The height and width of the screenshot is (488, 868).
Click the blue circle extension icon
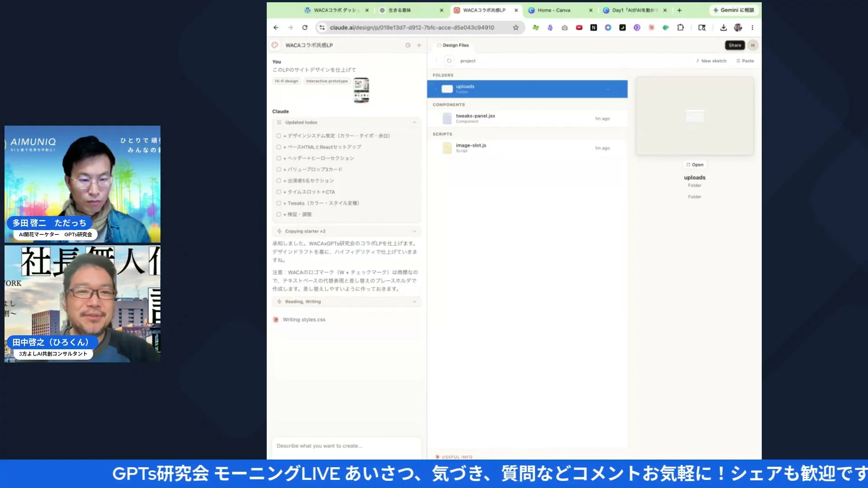(608, 28)
